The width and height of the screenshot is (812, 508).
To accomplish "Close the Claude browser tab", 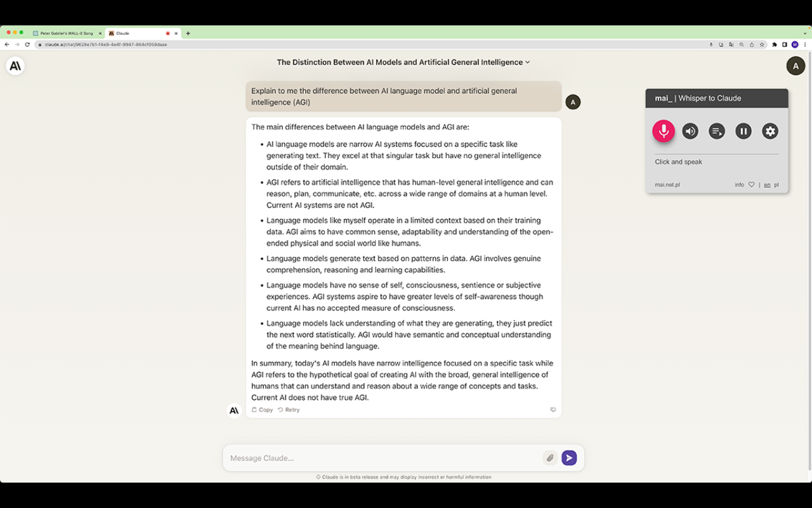I will coord(176,33).
